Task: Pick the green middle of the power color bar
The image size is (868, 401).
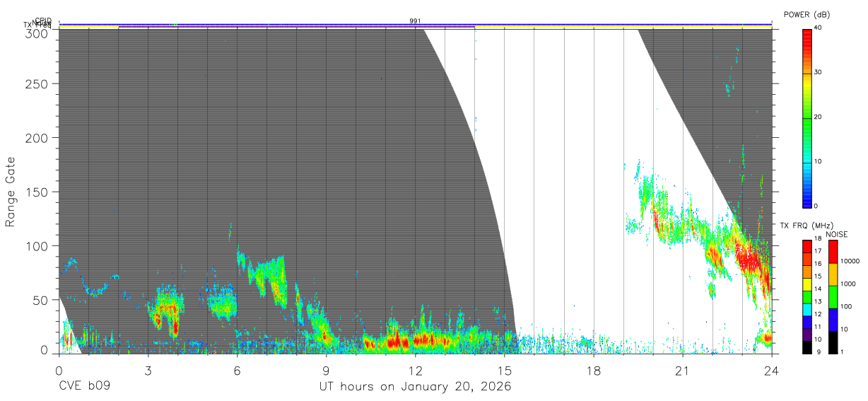Action: [x=807, y=118]
